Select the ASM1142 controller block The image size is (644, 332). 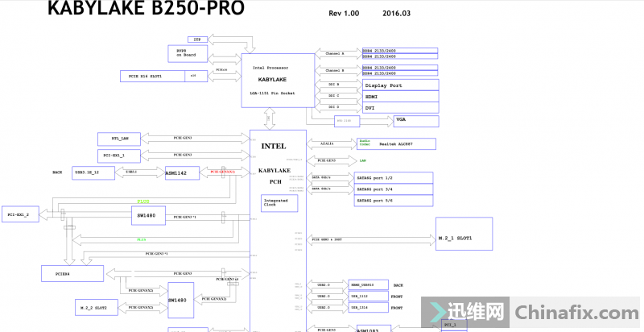[183, 173]
